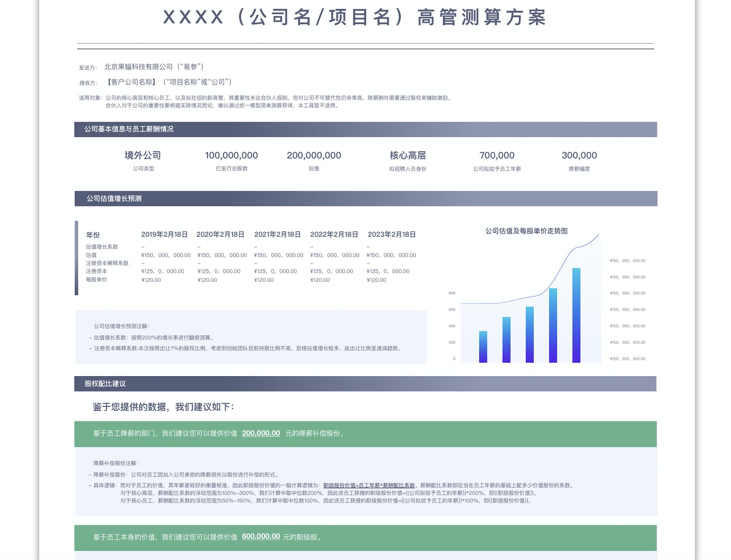The height and width of the screenshot is (560, 731).
Task: Click 估值 caption beneath 200,000,000
Action: coord(314,169)
